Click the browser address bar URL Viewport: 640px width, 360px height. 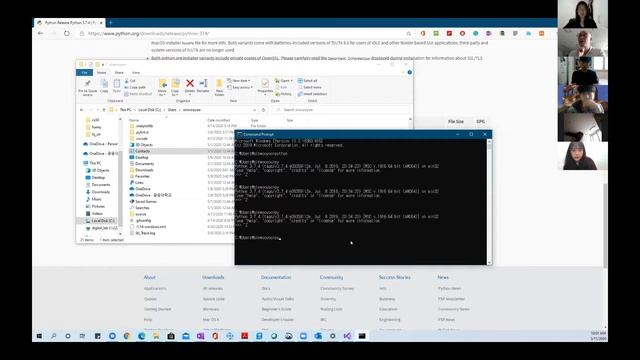click(149, 33)
